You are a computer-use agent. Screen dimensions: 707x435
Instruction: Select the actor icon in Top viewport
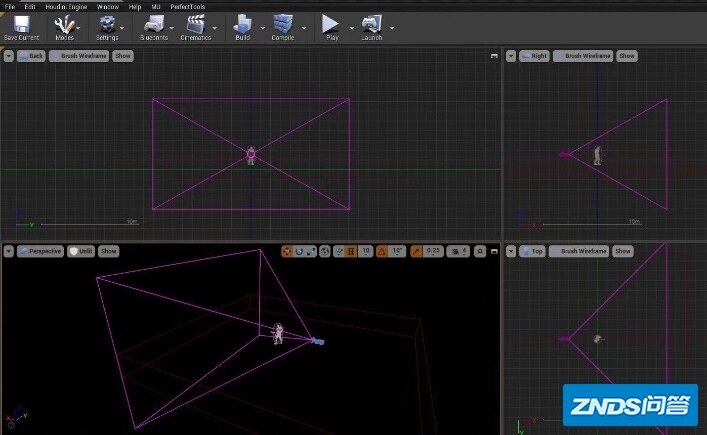click(597, 339)
